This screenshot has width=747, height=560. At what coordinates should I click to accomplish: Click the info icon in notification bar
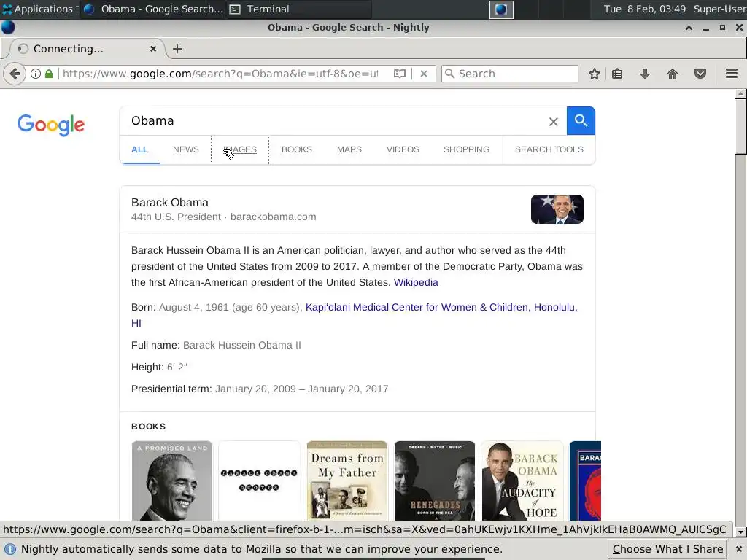pyautogui.click(x=9, y=549)
